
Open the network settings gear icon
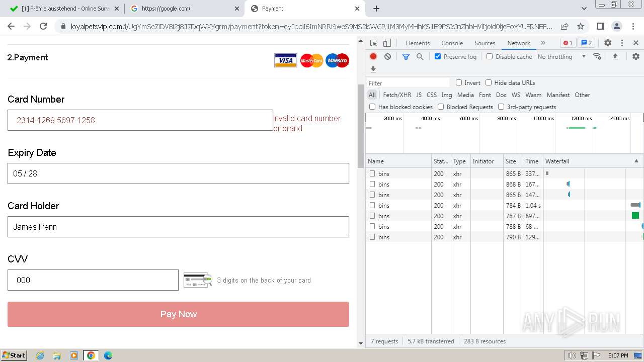[636, 57]
